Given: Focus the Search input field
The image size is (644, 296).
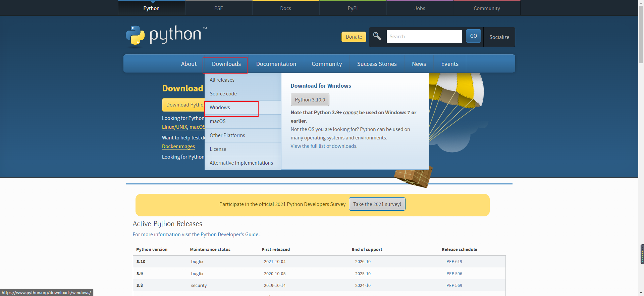Looking at the screenshot, I should click(x=424, y=36).
